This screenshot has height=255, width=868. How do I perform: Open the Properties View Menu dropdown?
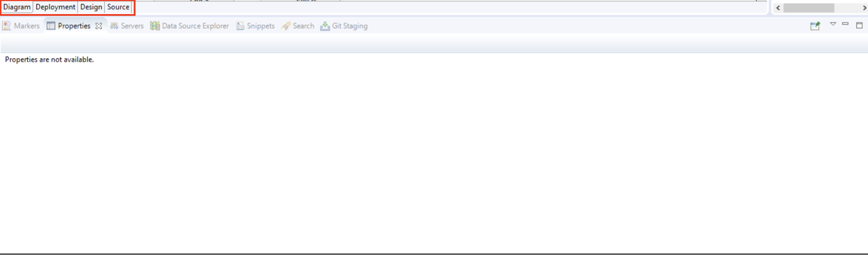coord(833,24)
